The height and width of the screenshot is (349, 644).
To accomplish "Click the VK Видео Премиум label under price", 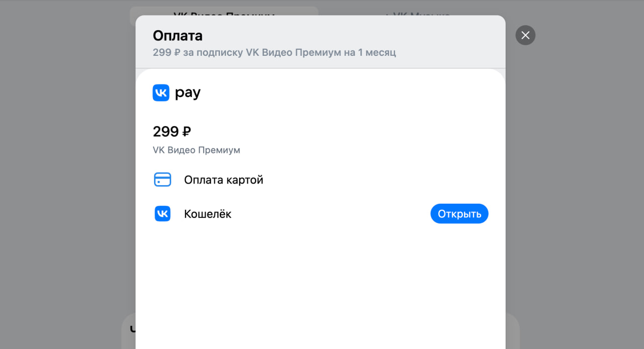I will tap(196, 150).
